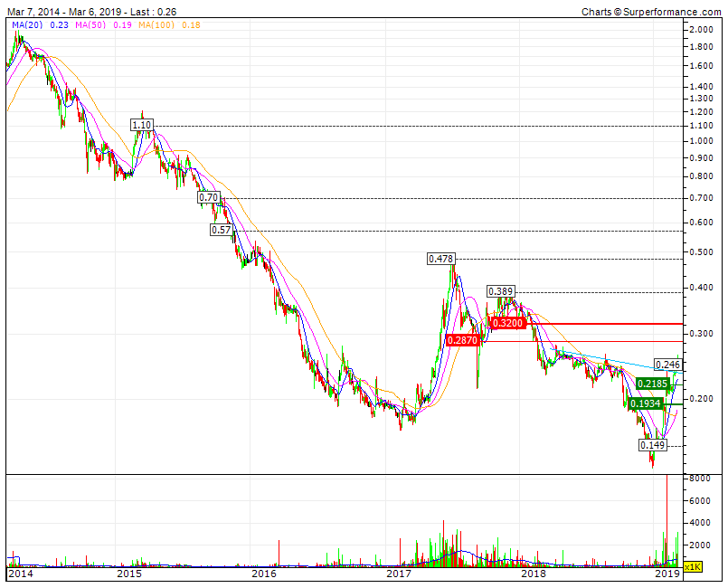Click the MA(50) legend label
This screenshot has width=728, height=588.
click(91, 25)
